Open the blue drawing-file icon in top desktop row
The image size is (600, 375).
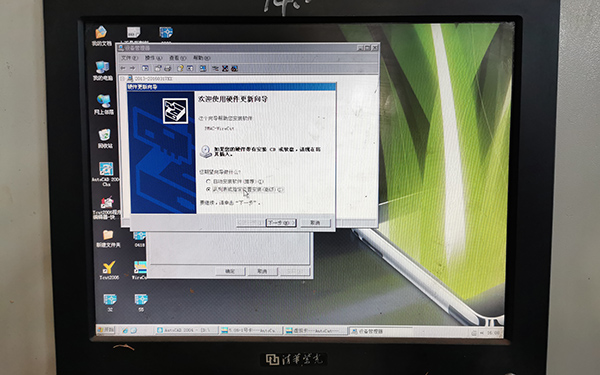pyautogui.click(x=166, y=34)
